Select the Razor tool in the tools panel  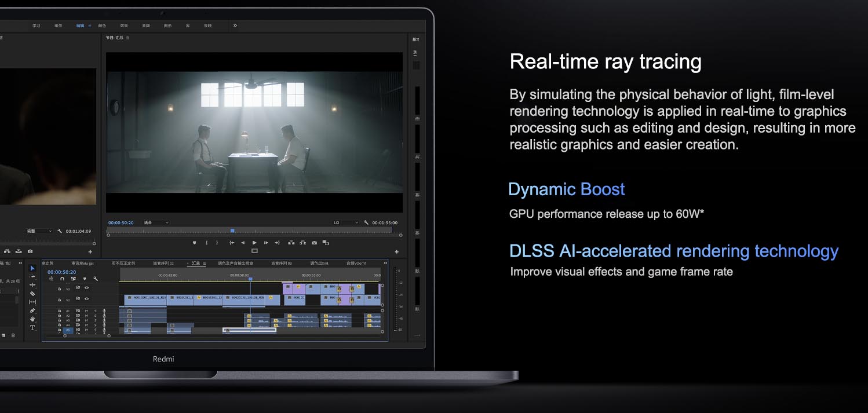[x=32, y=294]
